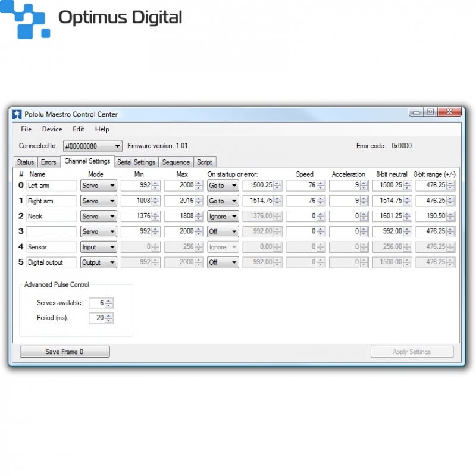Click Right arm Acceleration 9 stepper arrows
476x476 pixels.
point(364,201)
